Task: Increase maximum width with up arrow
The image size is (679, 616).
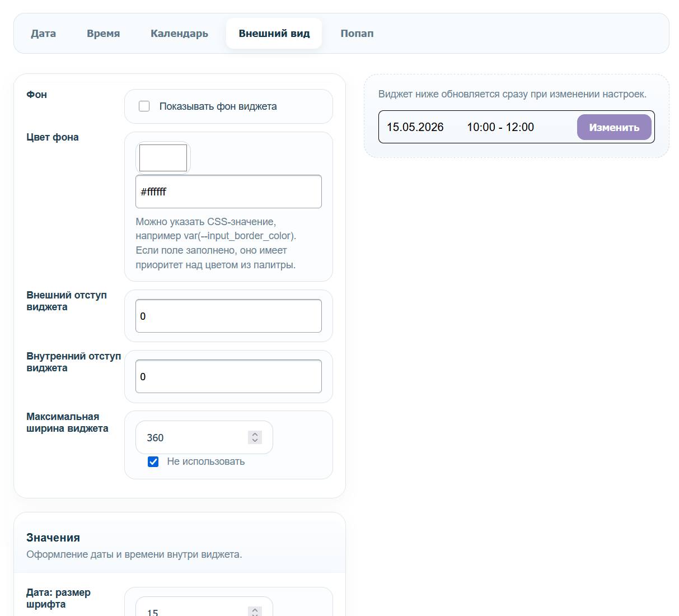Action: pos(255,434)
